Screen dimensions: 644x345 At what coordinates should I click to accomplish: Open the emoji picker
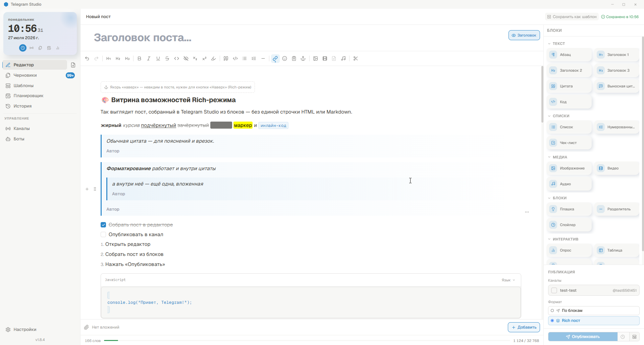[x=285, y=59]
